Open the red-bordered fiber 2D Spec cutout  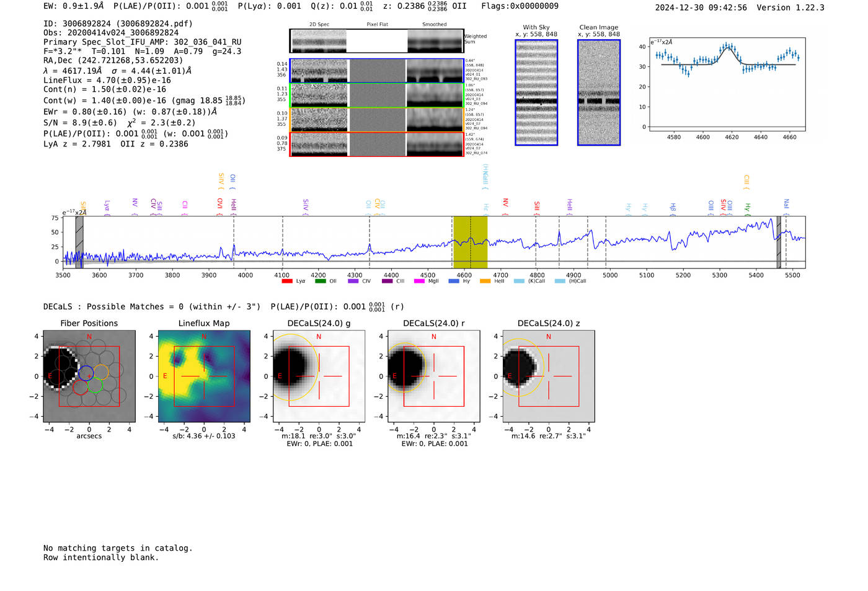pos(319,144)
